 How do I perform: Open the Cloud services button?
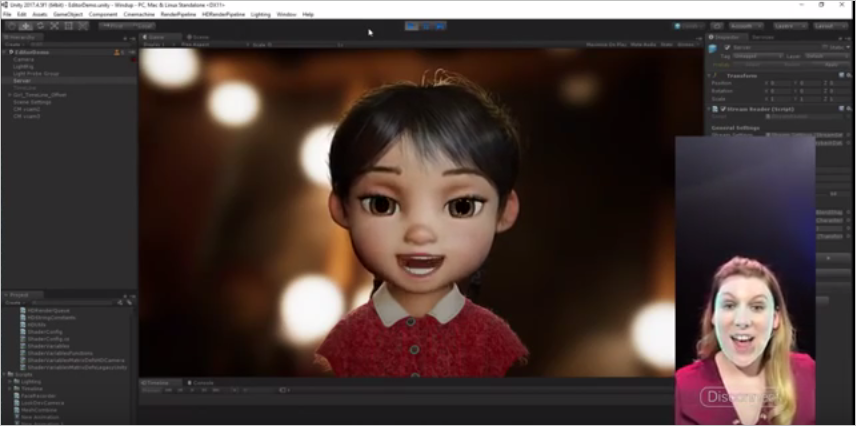coord(717,26)
